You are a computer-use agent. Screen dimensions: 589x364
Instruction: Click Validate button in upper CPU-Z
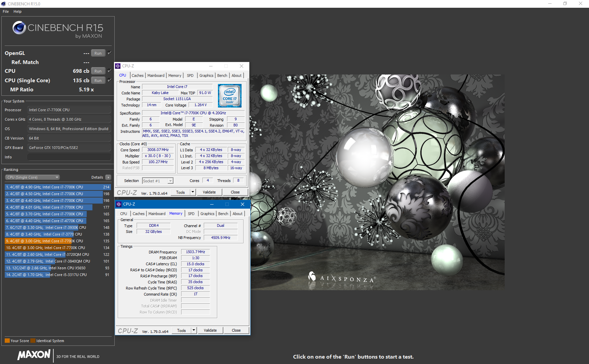tap(209, 192)
